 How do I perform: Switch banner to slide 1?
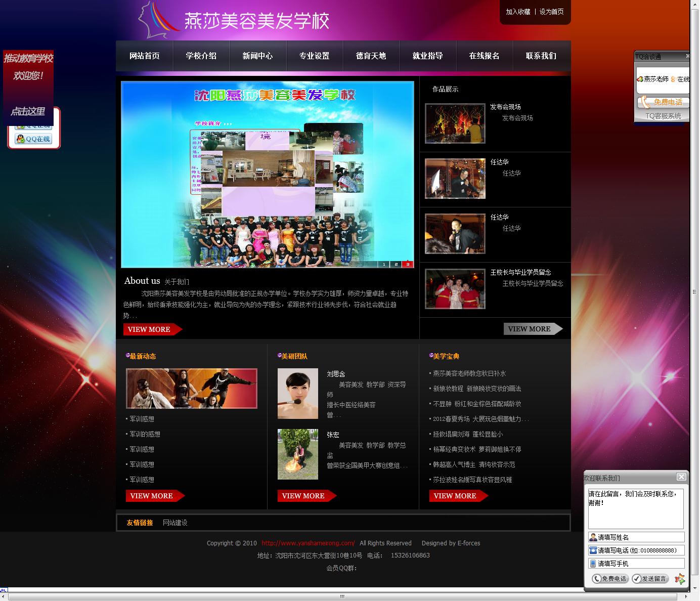pyautogui.click(x=384, y=264)
